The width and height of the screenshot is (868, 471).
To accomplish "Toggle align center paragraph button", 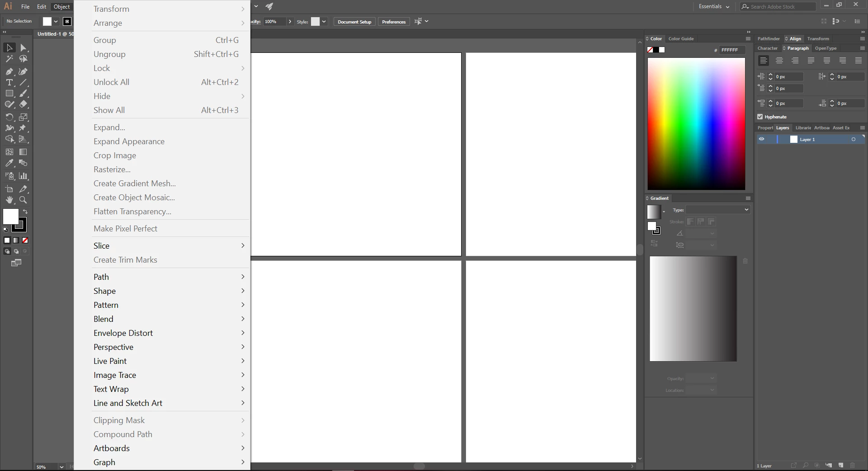I will (x=779, y=60).
